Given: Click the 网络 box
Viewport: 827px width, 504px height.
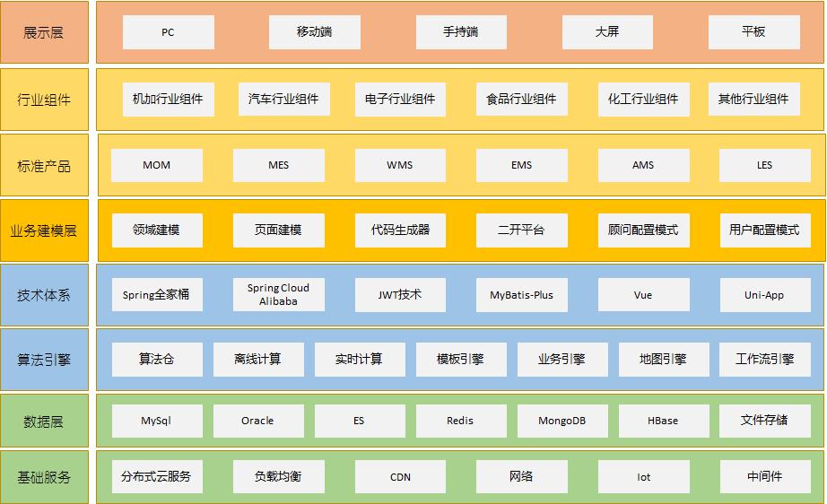Looking at the screenshot, I should pyautogui.click(x=522, y=476).
